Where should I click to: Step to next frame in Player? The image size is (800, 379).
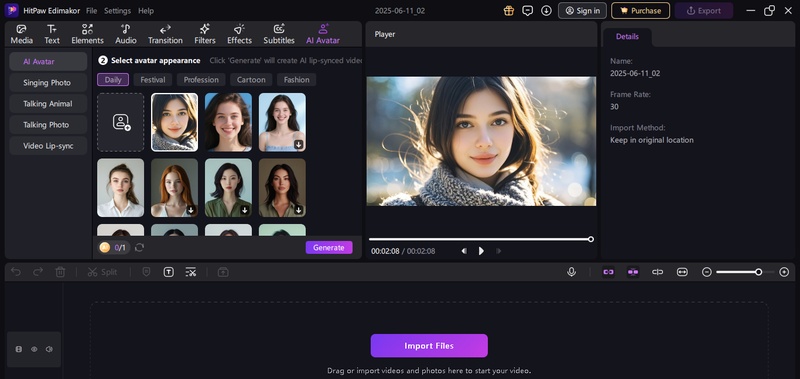(x=498, y=251)
